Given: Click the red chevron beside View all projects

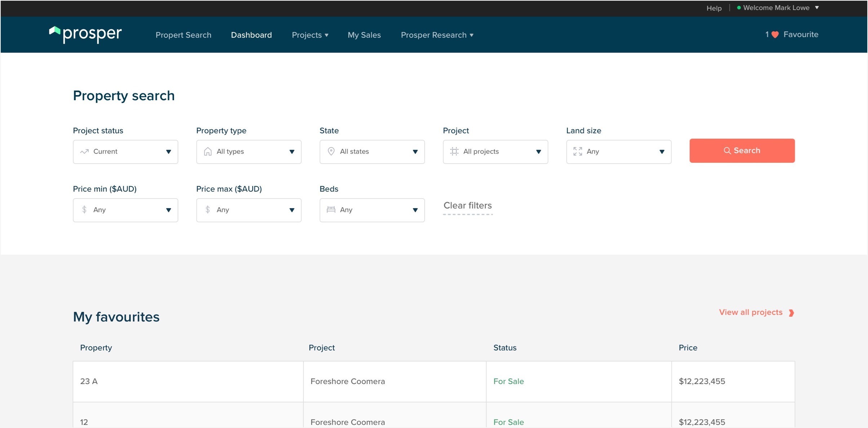Looking at the screenshot, I should click(x=791, y=313).
